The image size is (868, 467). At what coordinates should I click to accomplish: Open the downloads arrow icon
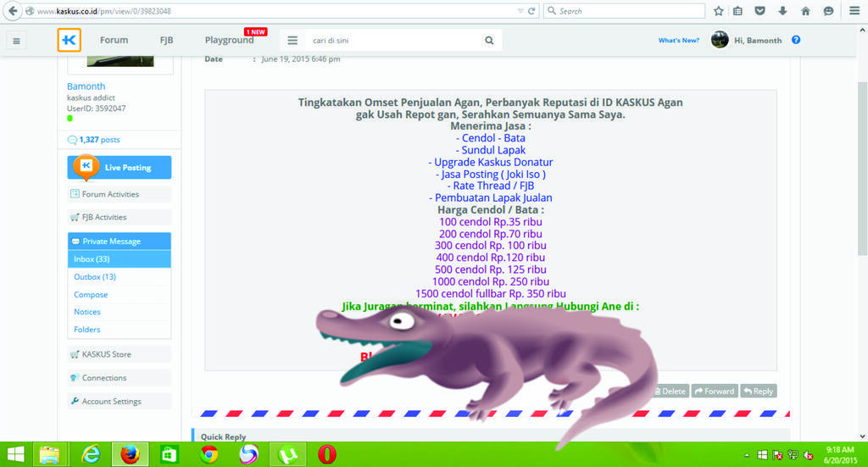point(782,10)
